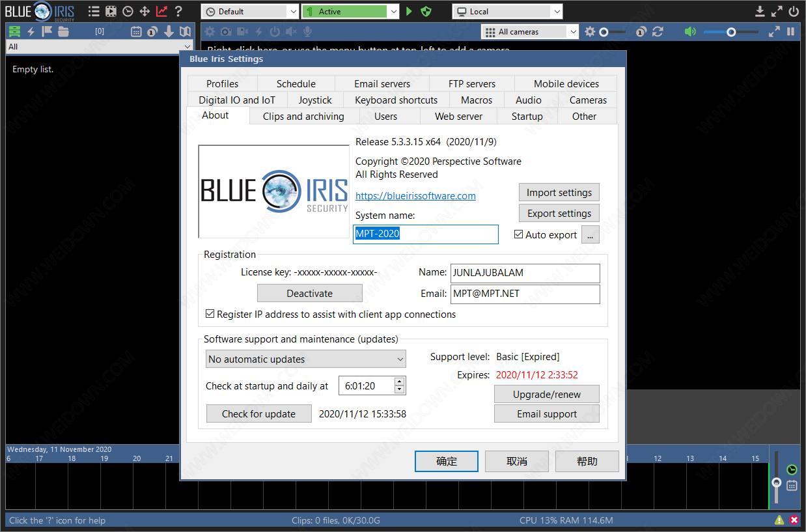
Task: Open the Local connection dropdown
Action: click(507, 11)
